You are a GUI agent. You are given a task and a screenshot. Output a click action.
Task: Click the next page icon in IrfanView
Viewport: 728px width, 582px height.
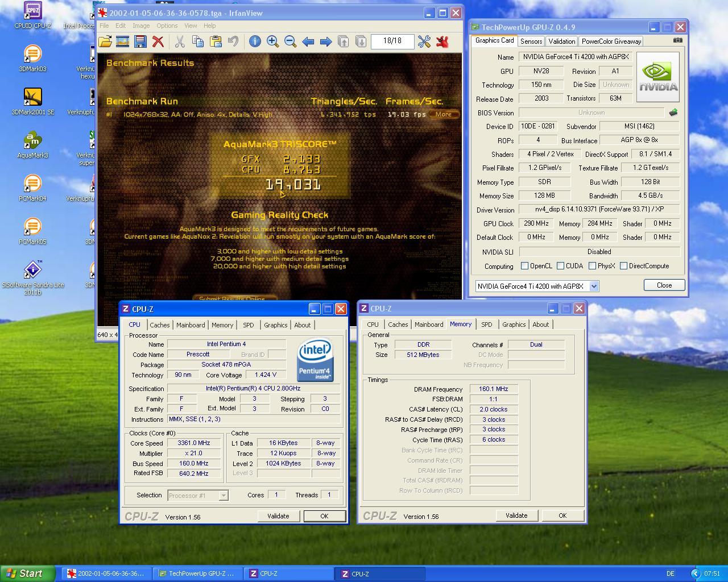click(361, 41)
